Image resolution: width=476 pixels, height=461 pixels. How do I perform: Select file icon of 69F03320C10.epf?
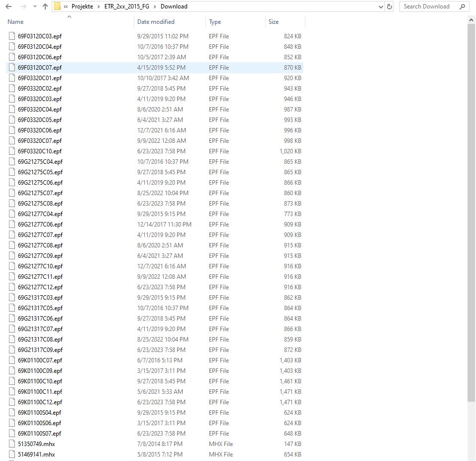pyautogui.click(x=12, y=151)
